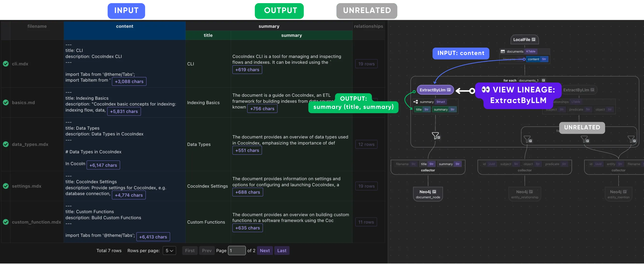
Task: Select the summary field in the document_node collector
Action: tap(449, 164)
